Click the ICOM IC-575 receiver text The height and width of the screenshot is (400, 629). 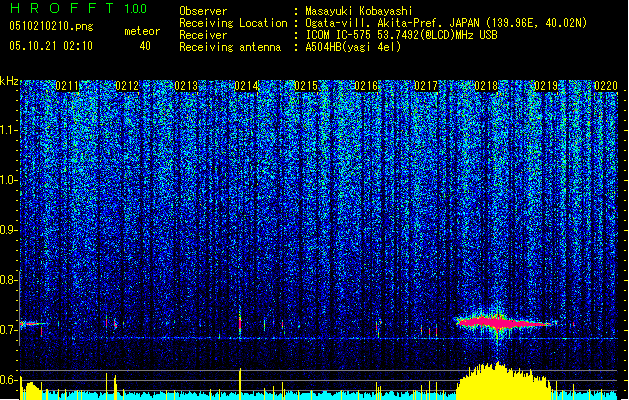[x=401, y=35]
